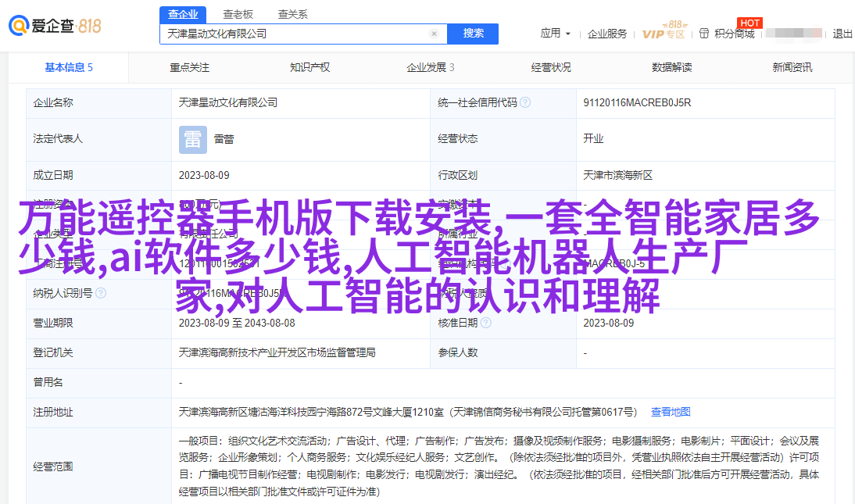
Task: Expand the 应用 dropdown menu
Action: point(556,34)
